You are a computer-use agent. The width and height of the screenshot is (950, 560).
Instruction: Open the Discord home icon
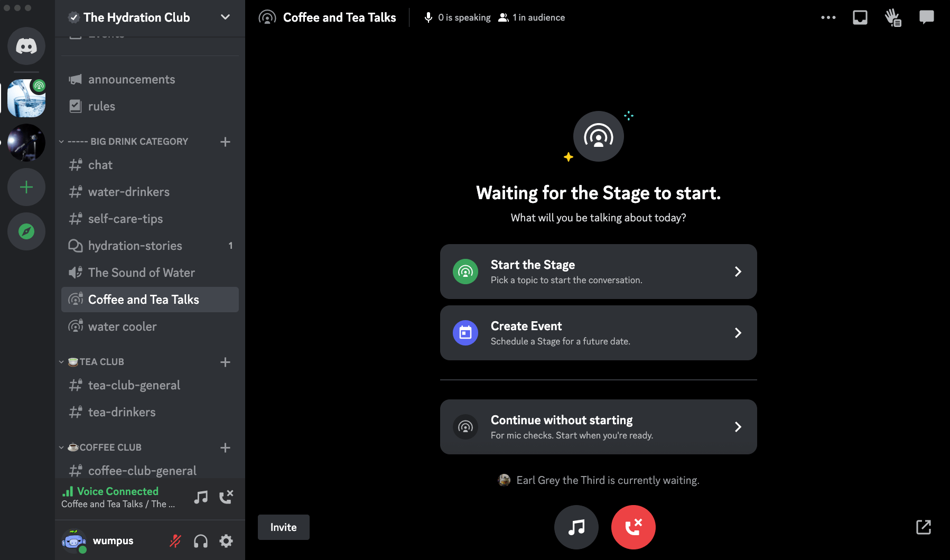(x=26, y=46)
